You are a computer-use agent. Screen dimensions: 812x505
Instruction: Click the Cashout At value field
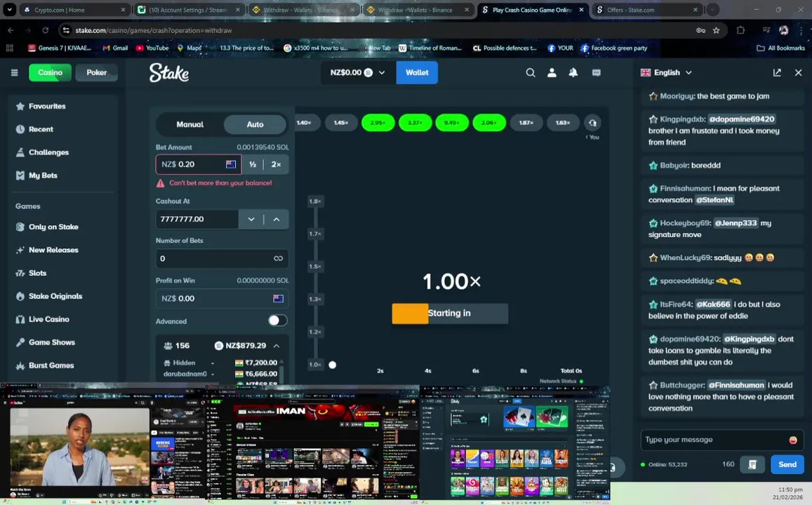[x=197, y=219]
